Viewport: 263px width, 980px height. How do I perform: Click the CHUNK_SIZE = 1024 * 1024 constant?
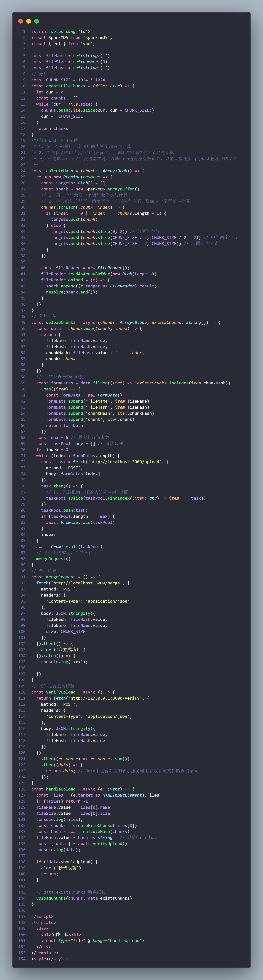[x=68, y=80]
